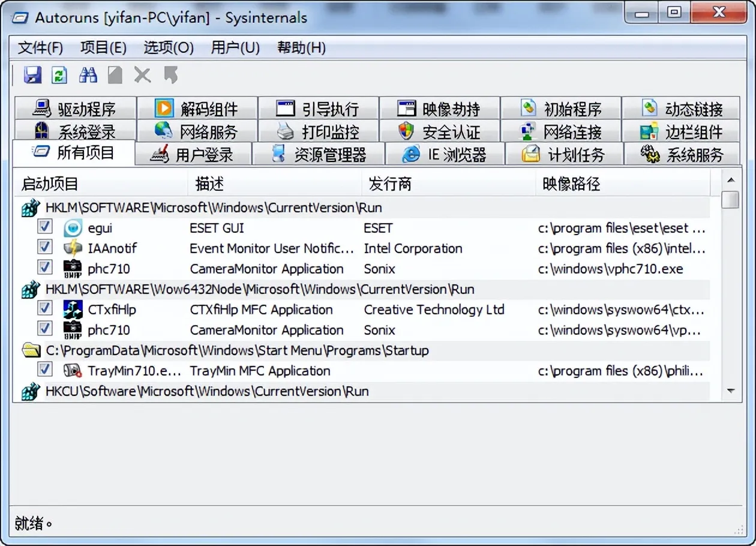Select the Start Menu\Programs\Startup path row
Viewport: 756px width, 546px height.
click(362, 350)
